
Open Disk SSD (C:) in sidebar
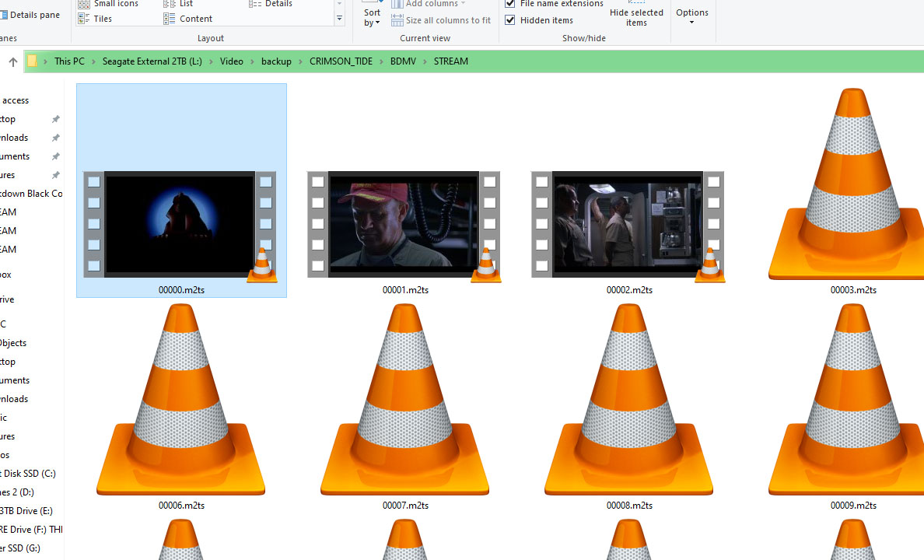(28, 474)
